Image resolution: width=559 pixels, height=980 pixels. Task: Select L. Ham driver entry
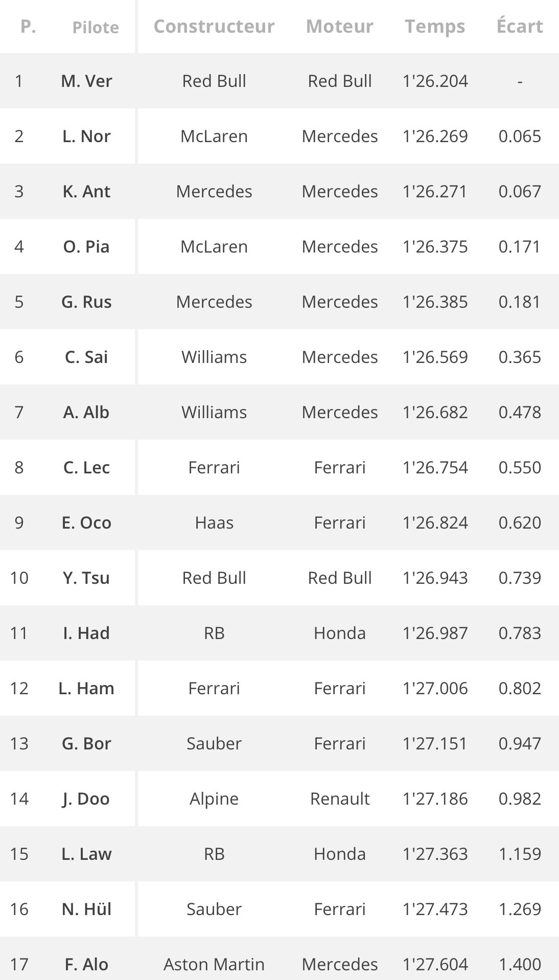pos(86,688)
